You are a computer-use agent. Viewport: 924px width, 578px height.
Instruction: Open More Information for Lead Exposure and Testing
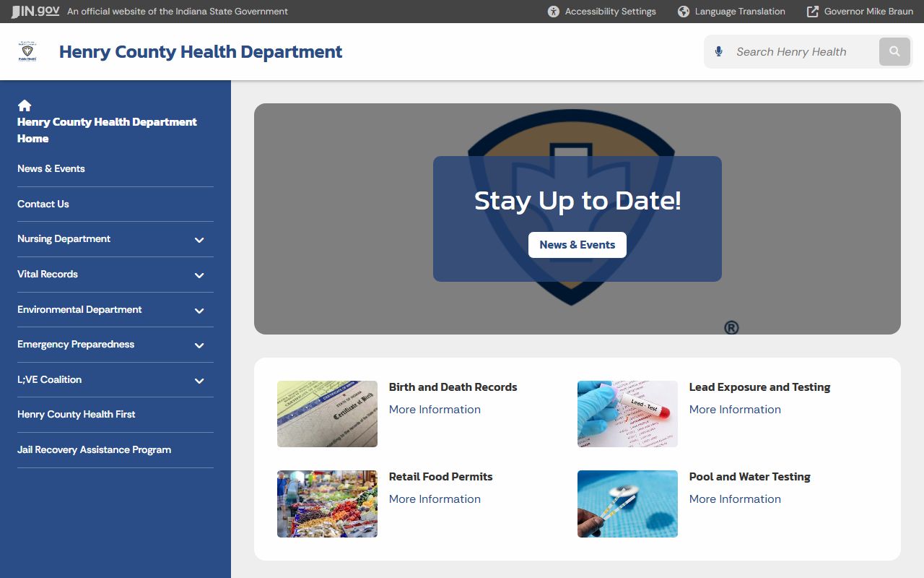point(735,410)
